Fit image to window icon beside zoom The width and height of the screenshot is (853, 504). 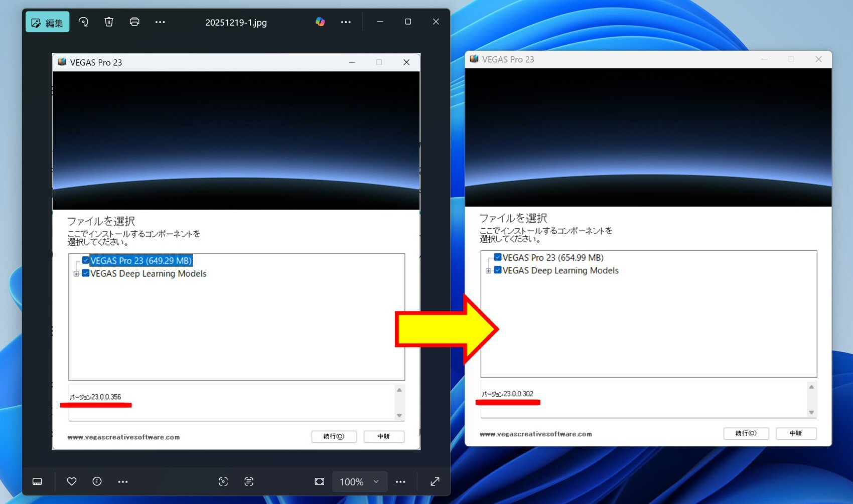point(320,481)
